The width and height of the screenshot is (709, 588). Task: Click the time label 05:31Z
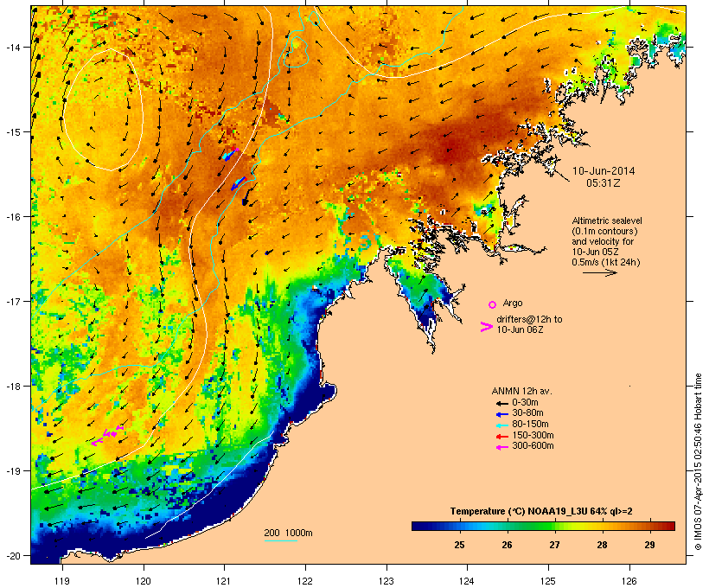(604, 183)
